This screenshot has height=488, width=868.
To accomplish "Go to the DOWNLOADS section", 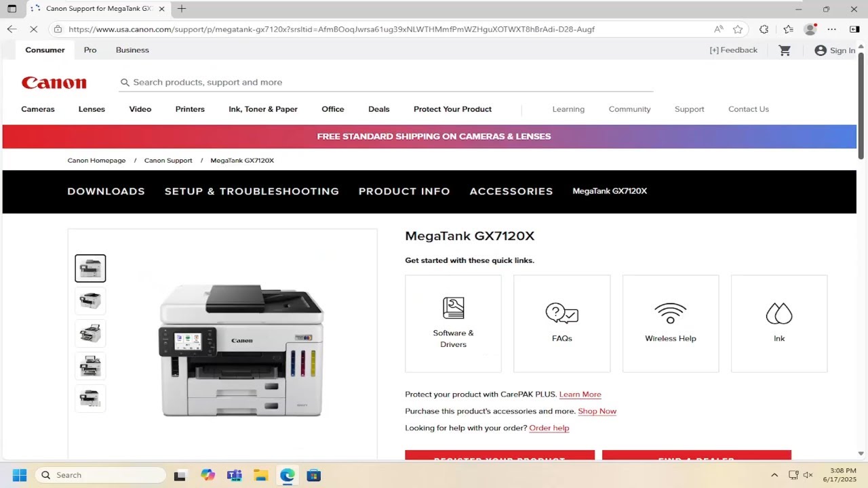I will (x=106, y=192).
